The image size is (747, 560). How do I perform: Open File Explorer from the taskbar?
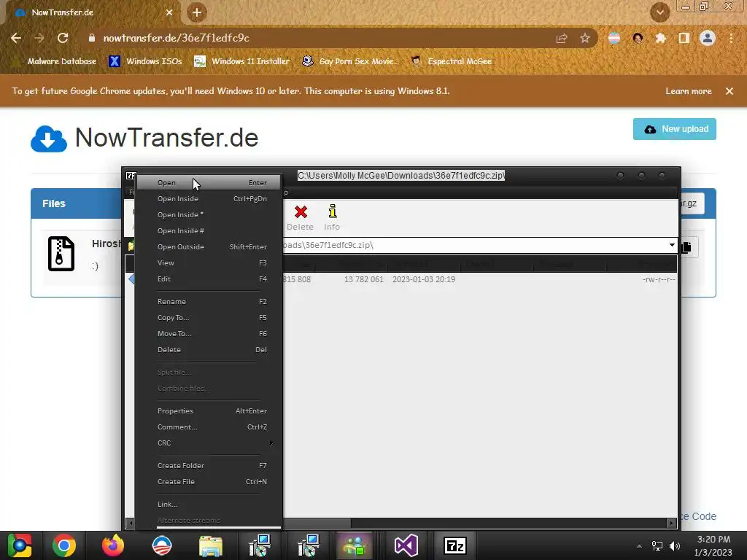211,545
